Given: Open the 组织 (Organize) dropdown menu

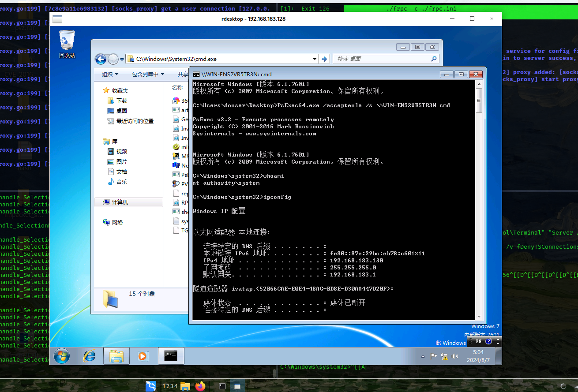Looking at the screenshot, I should pos(110,75).
